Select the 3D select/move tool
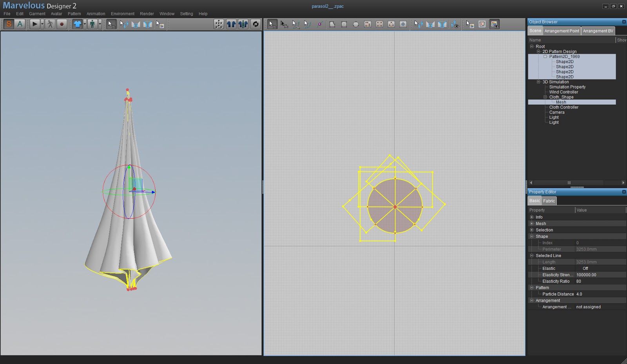The height and width of the screenshot is (364, 627). click(112, 24)
